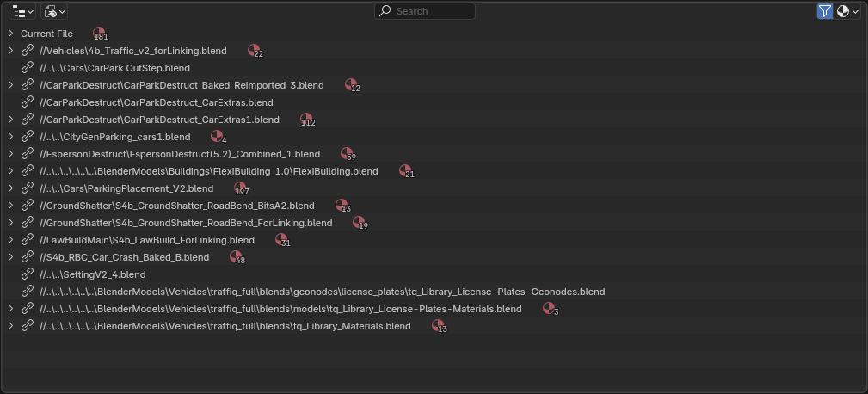Select the CityGenParking_cars1.blend library
Image resolution: width=868 pixels, height=394 pixels.
(x=114, y=137)
